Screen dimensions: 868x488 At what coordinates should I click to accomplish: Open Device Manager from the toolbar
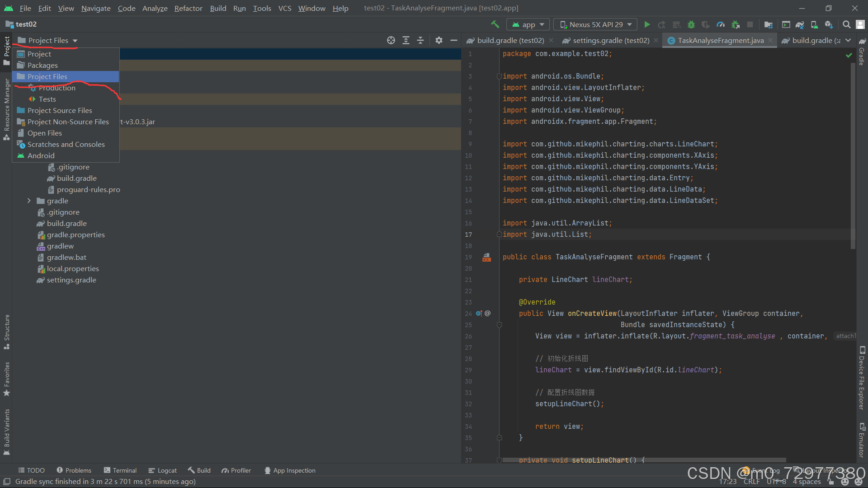(814, 24)
